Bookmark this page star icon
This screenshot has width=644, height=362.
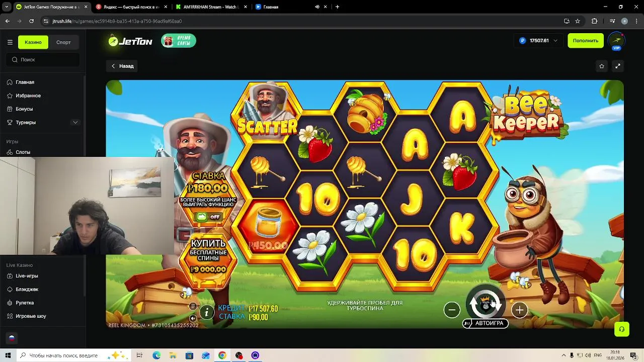(578, 21)
